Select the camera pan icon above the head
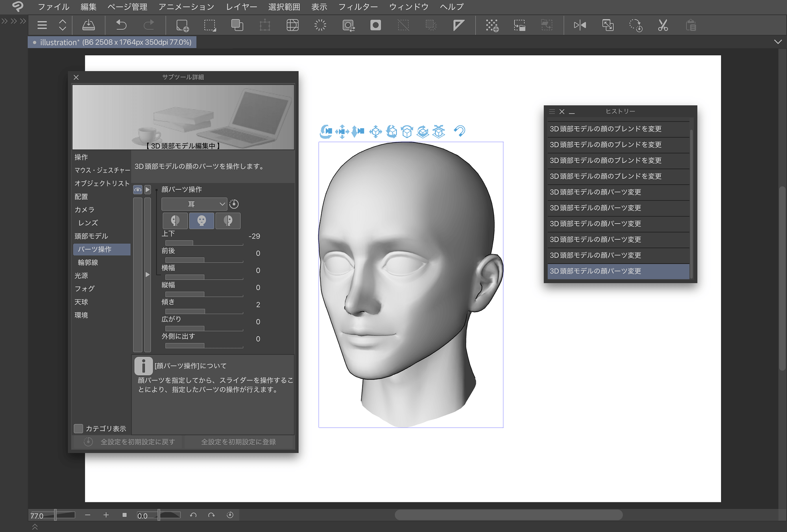 tap(342, 131)
